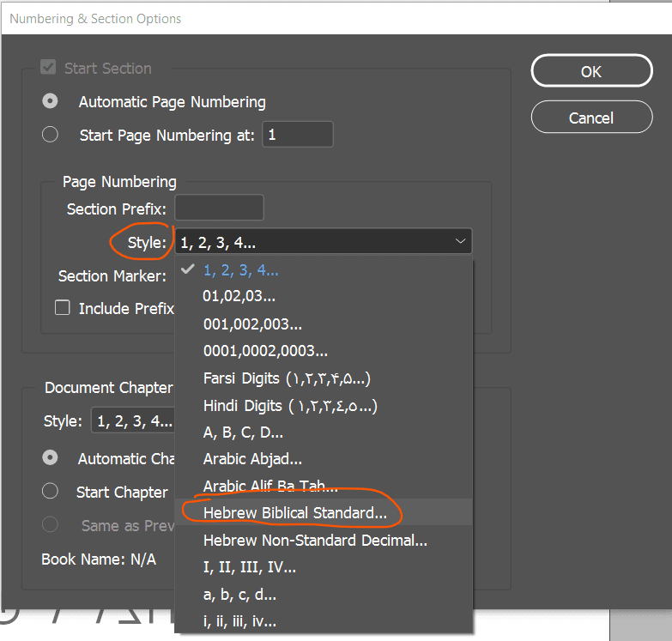This screenshot has height=641, width=672.
Task: Pick Hindi Digits numbering style
Action: [x=290, y=405]
